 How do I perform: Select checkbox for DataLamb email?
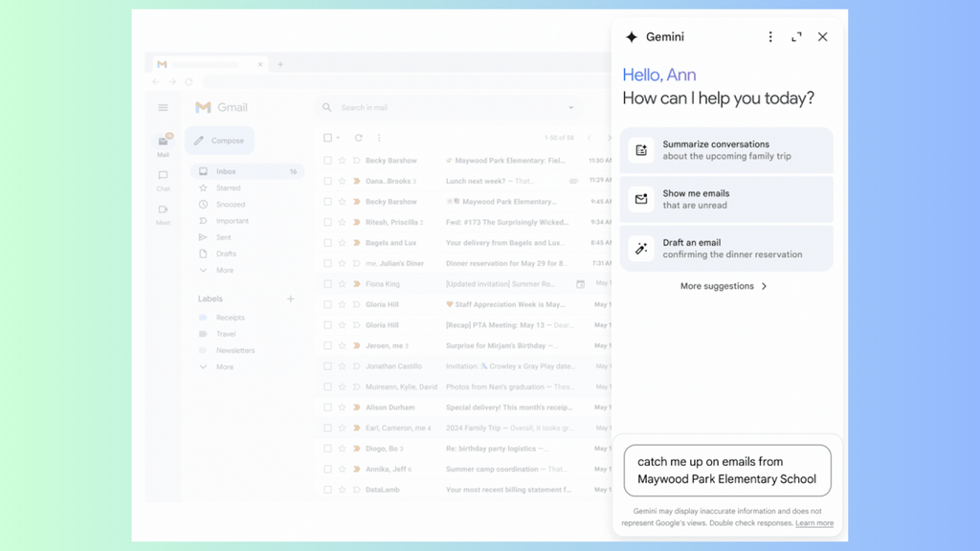[327, 490]
